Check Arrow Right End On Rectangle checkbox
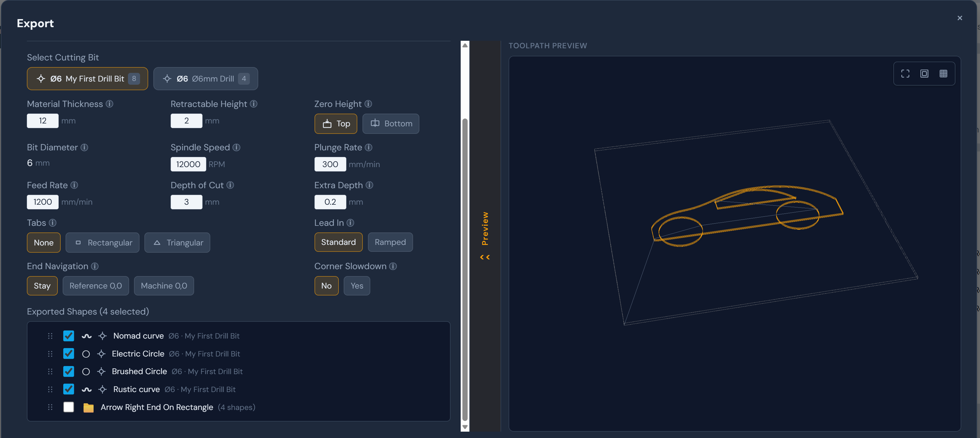This screenshot has width=980, height=438. (68, 407)
